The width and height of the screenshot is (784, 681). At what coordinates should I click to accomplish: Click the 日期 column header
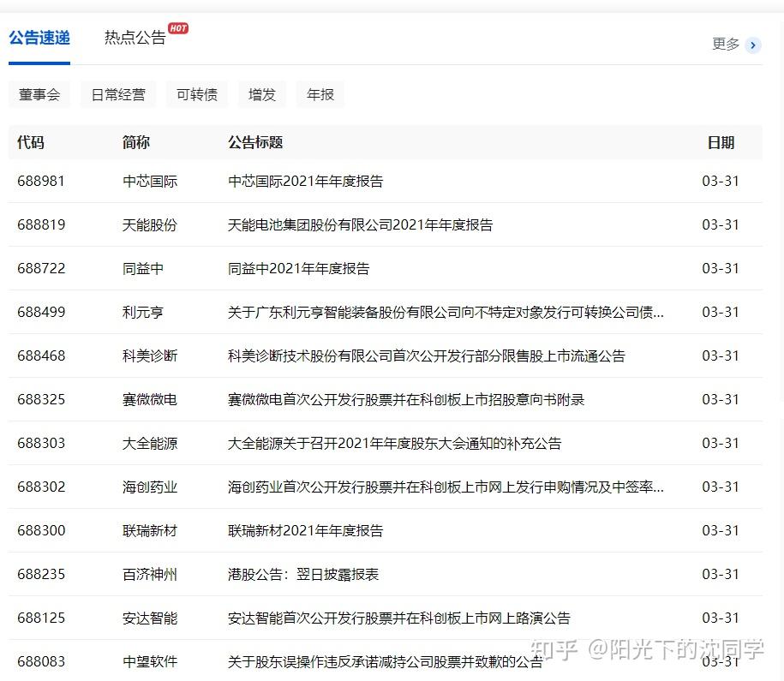[721, 142]
